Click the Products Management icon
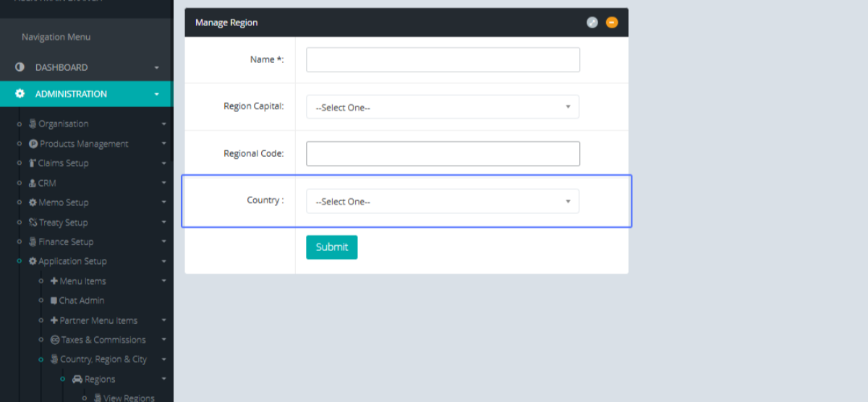Image resolution: width=868 pixels, height=402 pixels. (x=33, y=144)
